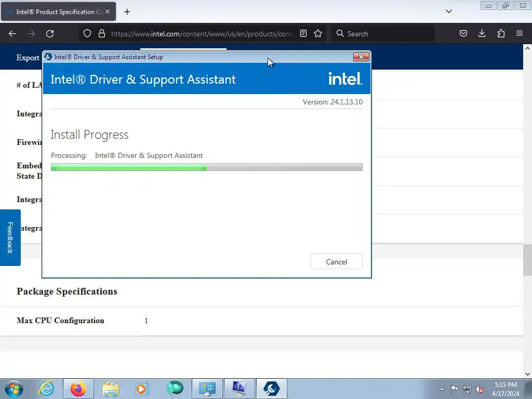532x399 pixels.
Task: Expand the list all tabs dropdown arrow
Action: pyautogui.click(x=448, y=11)
